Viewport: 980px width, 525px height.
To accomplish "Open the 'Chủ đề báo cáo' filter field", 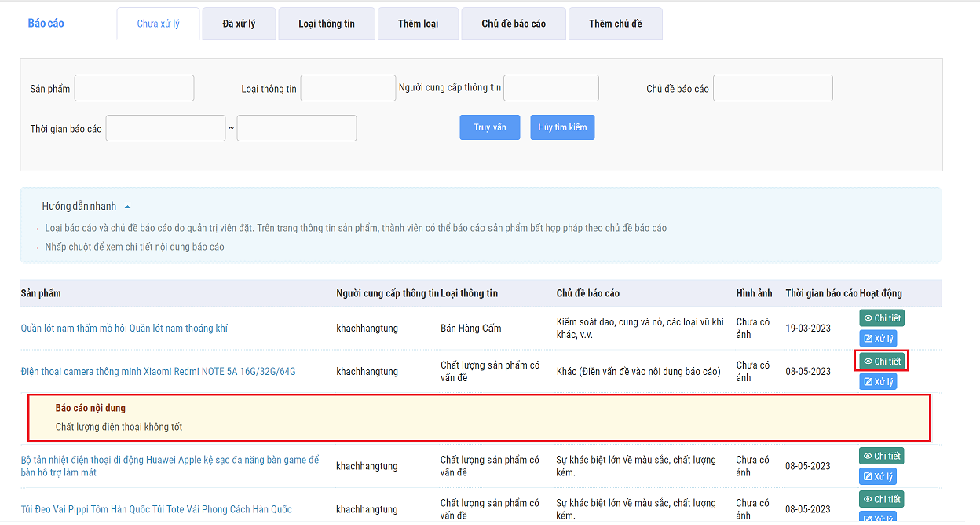I will tap(773, 89).
